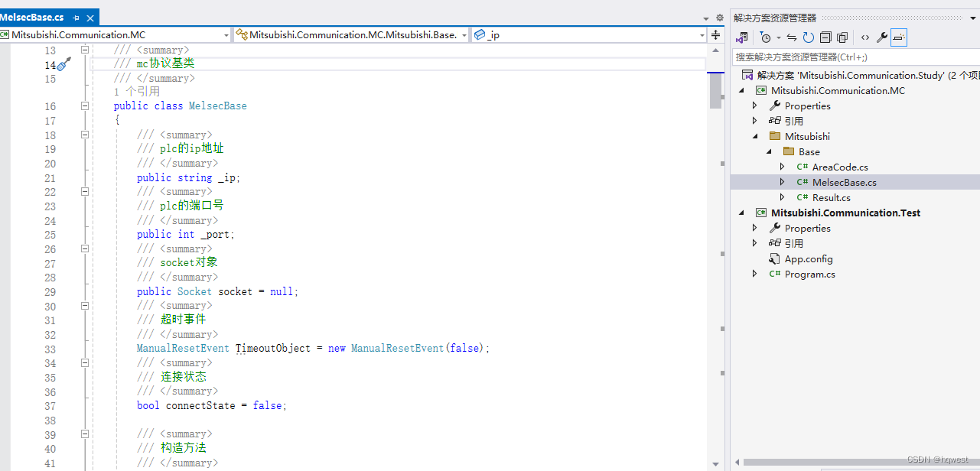Image resolution: width=980 pixels, height=471 pixels.
Task: Click App.config file icon
Action: click(775, 258)
